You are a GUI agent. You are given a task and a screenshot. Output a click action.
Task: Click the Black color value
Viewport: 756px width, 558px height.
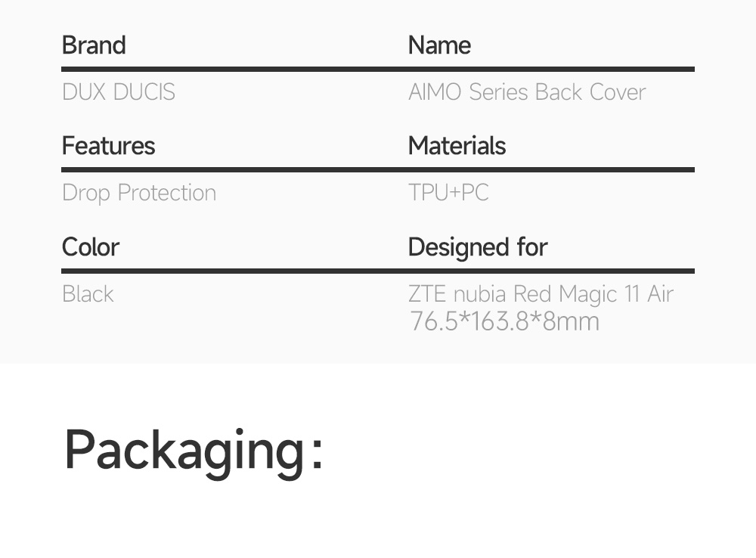(x=88, y=293)
